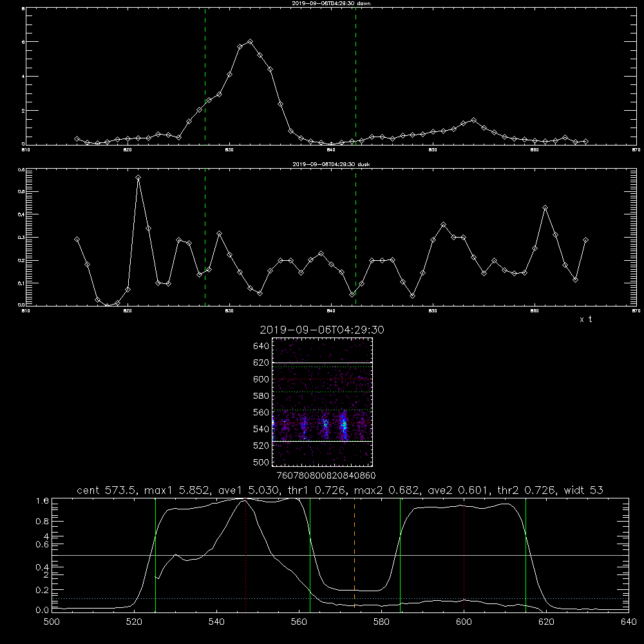Click the left green dashed line in dawn plot
The image size is (644, 644).
[x=205, y=77]
